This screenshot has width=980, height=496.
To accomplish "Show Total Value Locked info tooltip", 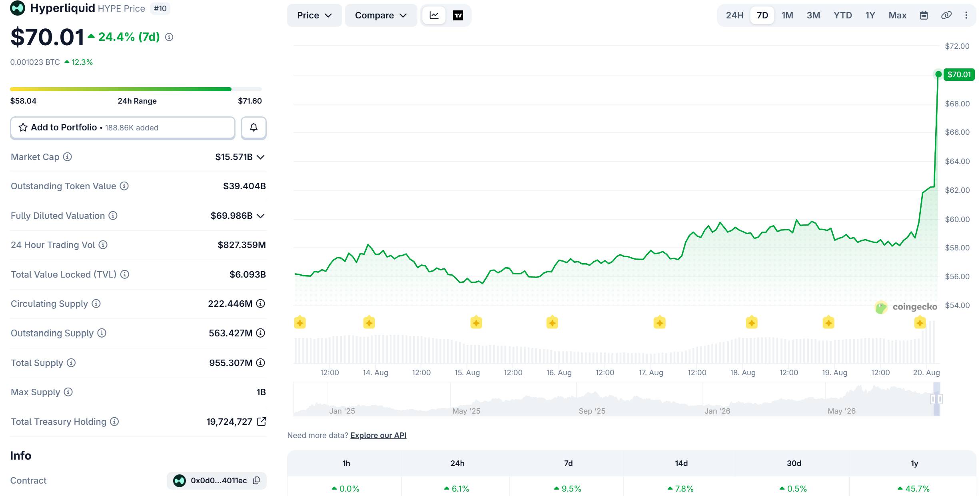I will tap(125, 274).
